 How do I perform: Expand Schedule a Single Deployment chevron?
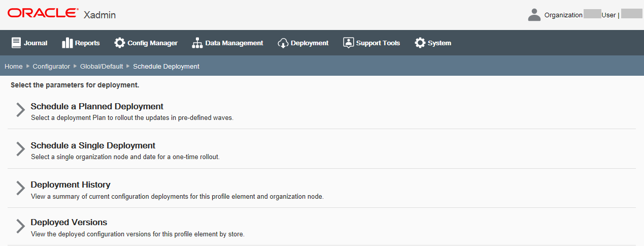pyautogui.click(x=20, y=149)
